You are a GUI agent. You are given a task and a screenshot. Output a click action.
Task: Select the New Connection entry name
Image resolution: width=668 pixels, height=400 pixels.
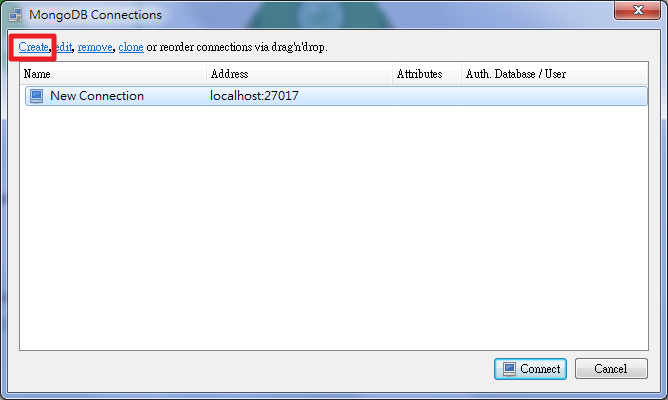tap(97, 96)
